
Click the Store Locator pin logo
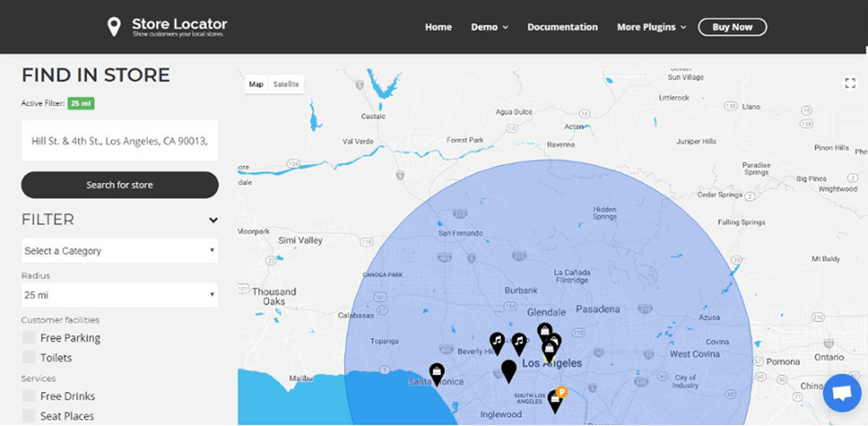point(114,26)
